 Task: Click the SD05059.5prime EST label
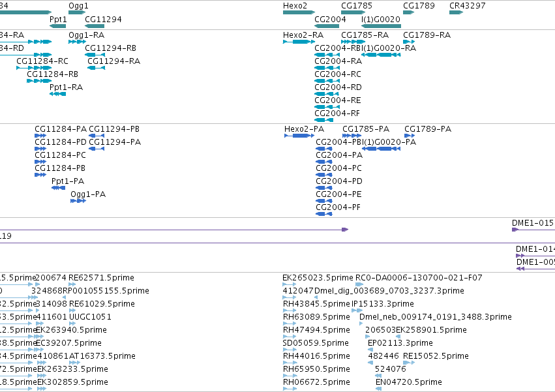click(316, 343)
